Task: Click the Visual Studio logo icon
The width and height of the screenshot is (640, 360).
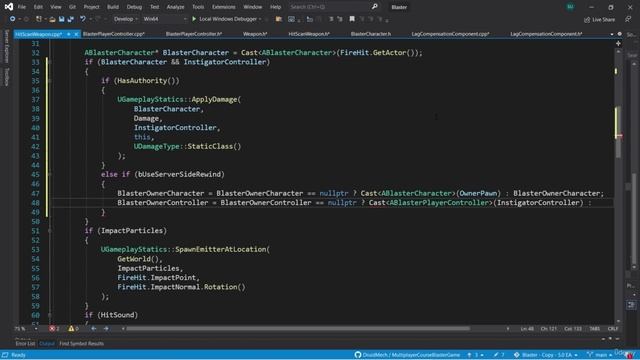Action: click(9, 7)
